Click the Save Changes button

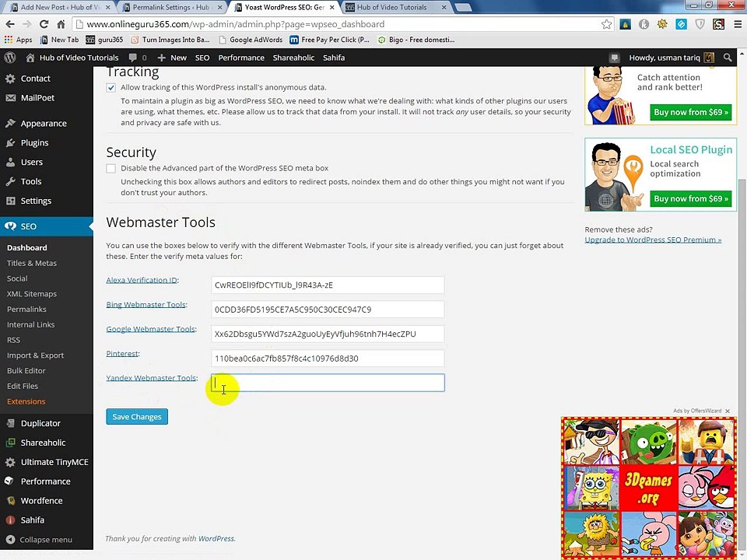(137, 417)
